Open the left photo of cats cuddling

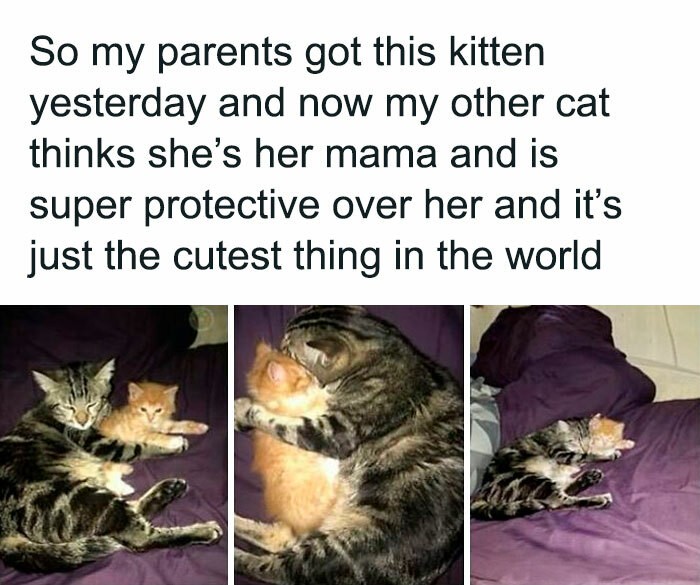114,445
